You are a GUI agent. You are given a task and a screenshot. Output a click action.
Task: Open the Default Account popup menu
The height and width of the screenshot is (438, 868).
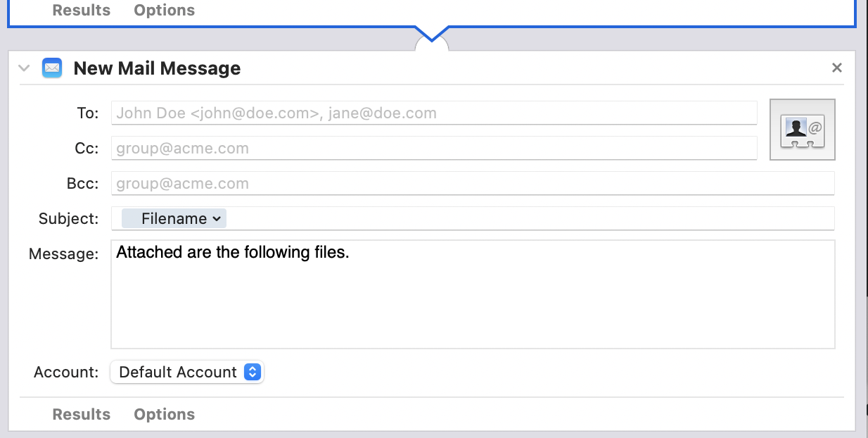pyautogui.click(x=186, y=373)
